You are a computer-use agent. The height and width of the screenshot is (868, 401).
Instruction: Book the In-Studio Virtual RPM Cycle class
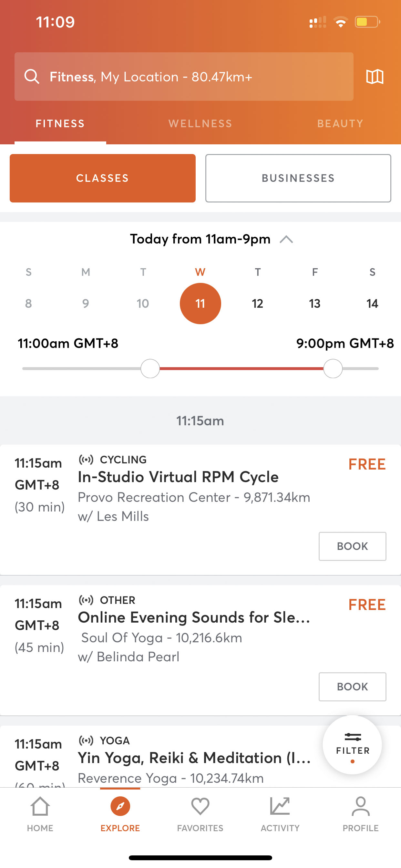tap(352, 546)
